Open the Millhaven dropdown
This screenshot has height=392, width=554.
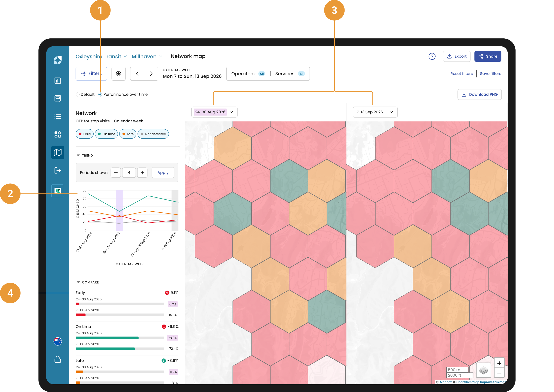[x=147, y=57]
